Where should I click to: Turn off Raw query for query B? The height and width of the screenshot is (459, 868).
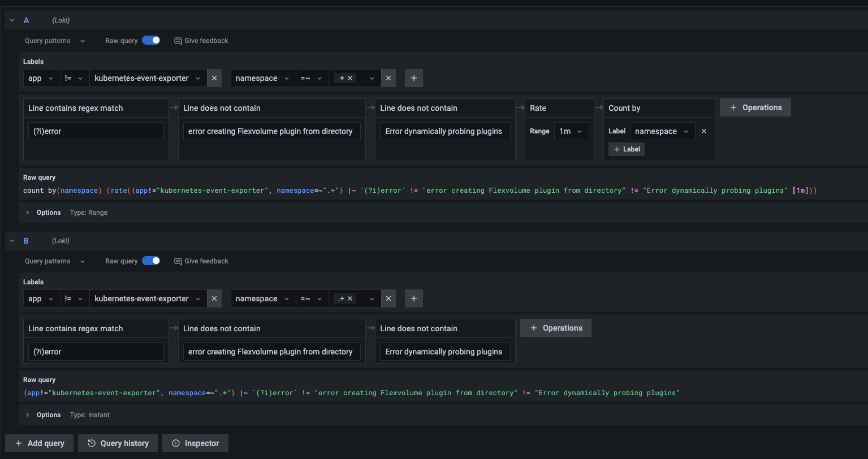151,261
